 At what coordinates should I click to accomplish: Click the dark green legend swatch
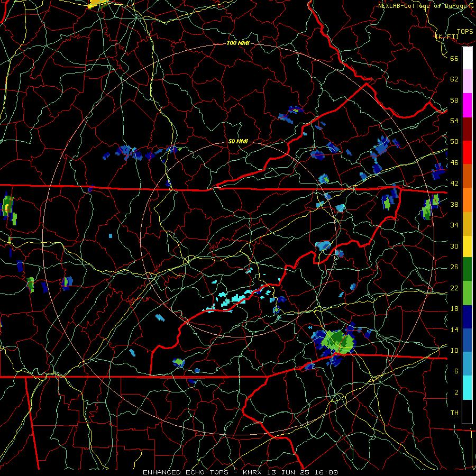467,269
